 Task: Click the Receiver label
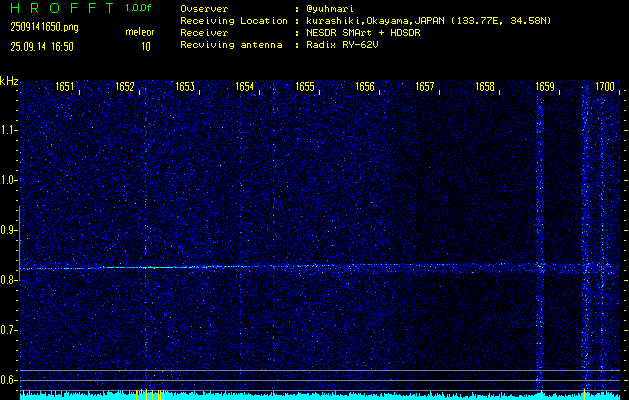(x=204, y=33)
